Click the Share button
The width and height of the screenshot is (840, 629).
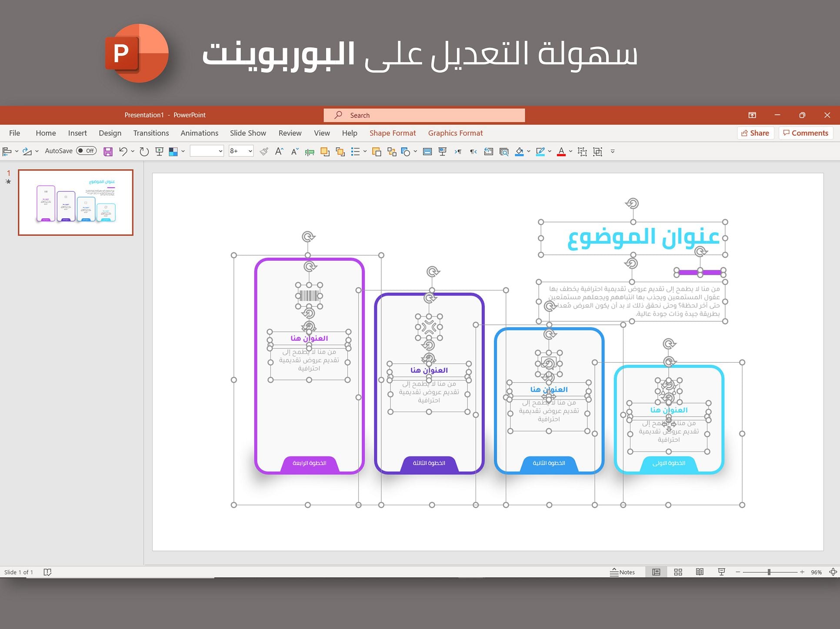pos(756,133)
